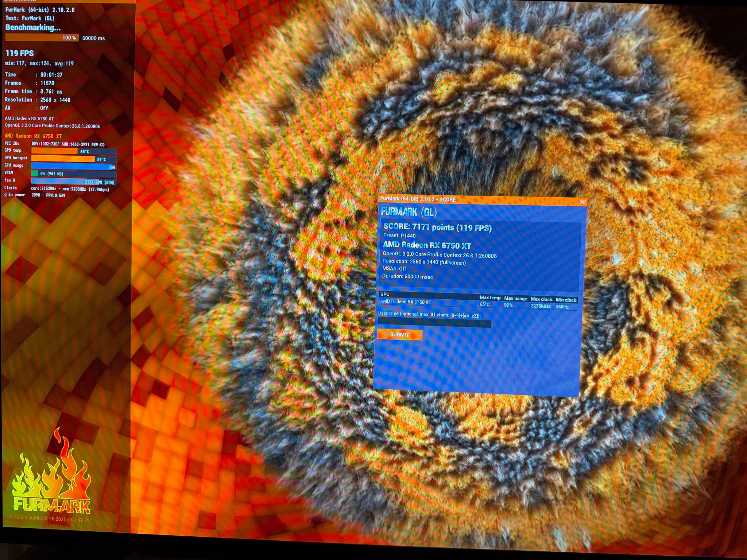Click the GPU usage 95% bar

coord(74,167)
